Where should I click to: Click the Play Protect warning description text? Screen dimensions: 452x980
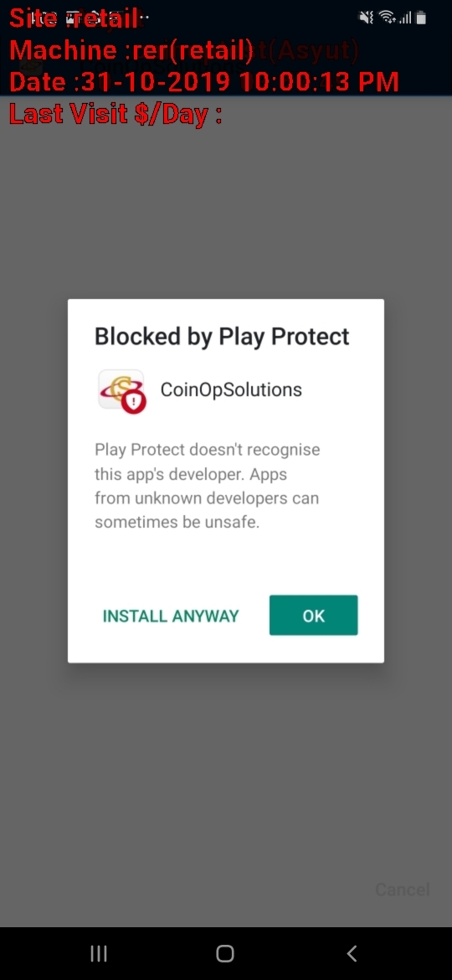tap(208, 487)
